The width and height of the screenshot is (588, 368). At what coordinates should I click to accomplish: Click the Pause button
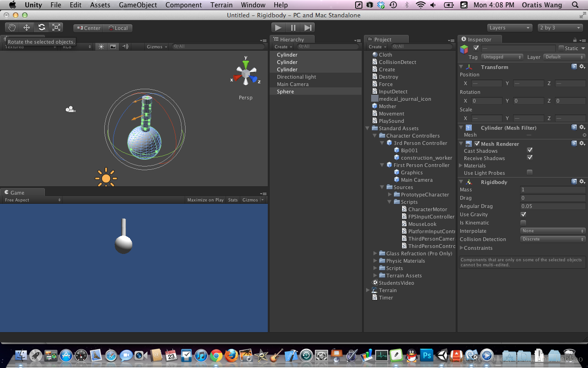tap(293, 28)
